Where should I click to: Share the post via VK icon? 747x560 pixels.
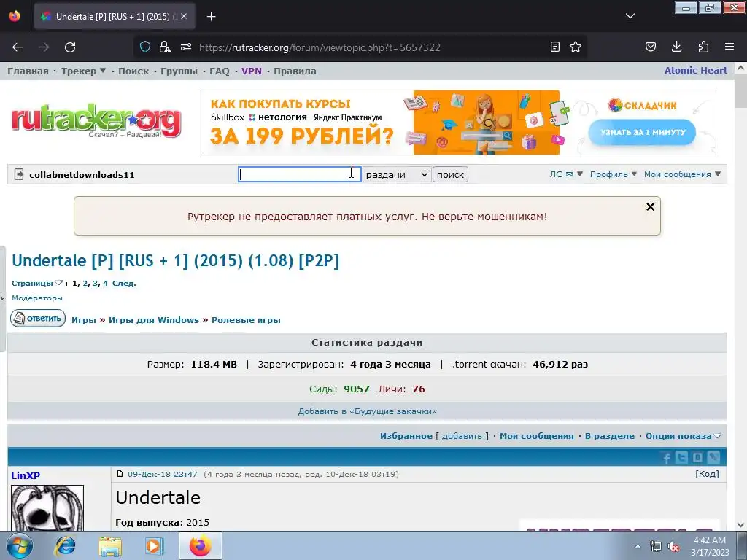tap(697, 457)
